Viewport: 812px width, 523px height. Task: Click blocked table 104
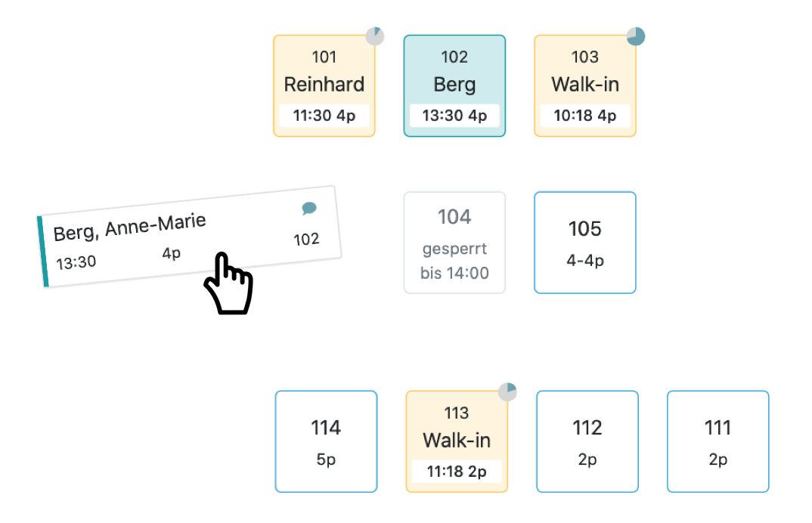pyautogui.click(x=454, y=243)
